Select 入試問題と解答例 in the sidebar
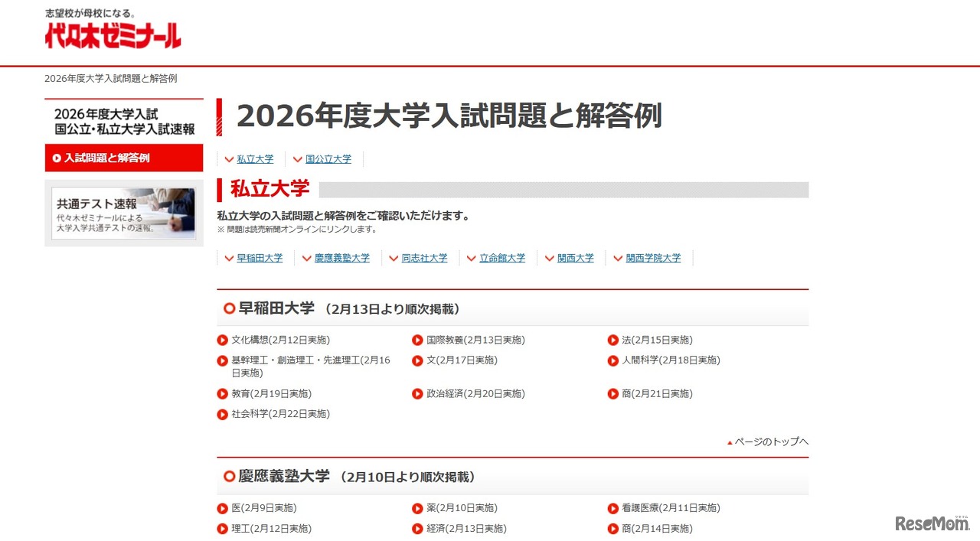The width and height of the screenshot is (980, 541). point(124,158)
